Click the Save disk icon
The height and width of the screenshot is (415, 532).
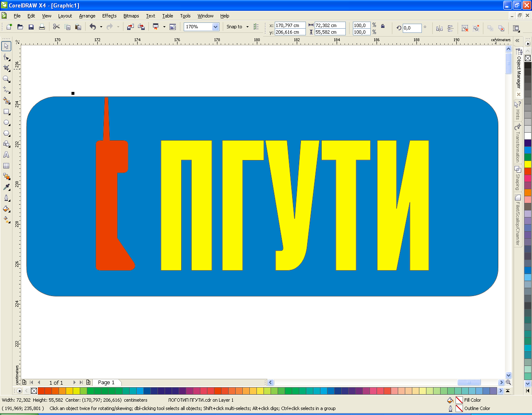click(x=31, y=27)
